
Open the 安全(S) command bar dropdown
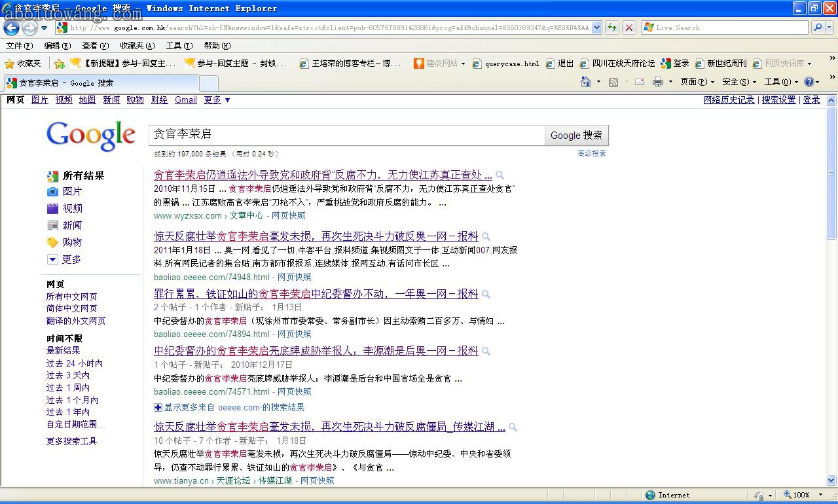[x=738, y=82]
